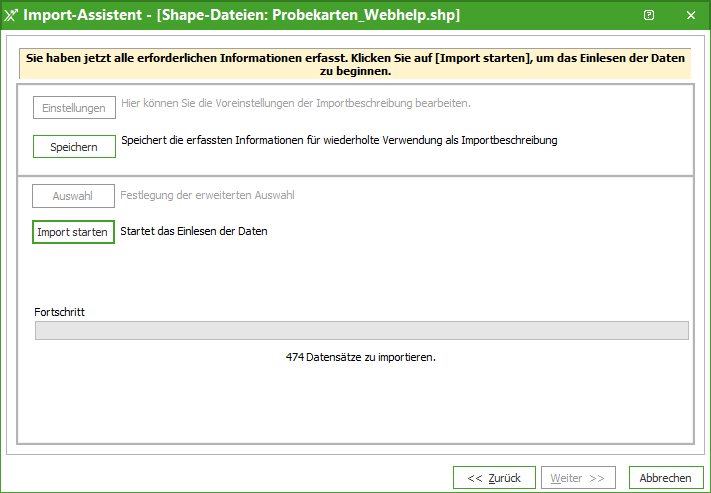Click the 'Festlegung der erweiterten Auswahl' description
Viewport: 711px width, 493px height.
pos(207,196)
